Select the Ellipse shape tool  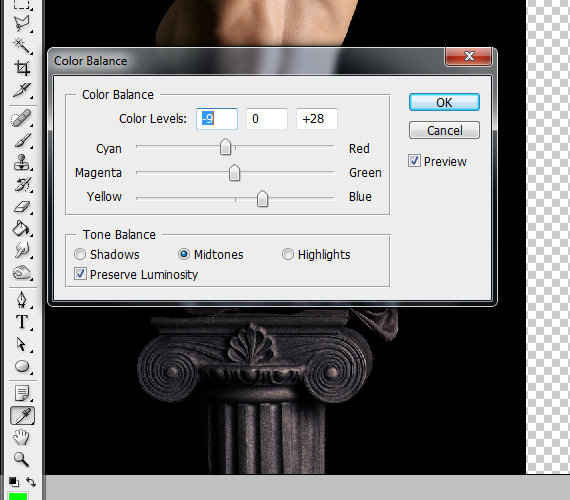coord(22,366)
